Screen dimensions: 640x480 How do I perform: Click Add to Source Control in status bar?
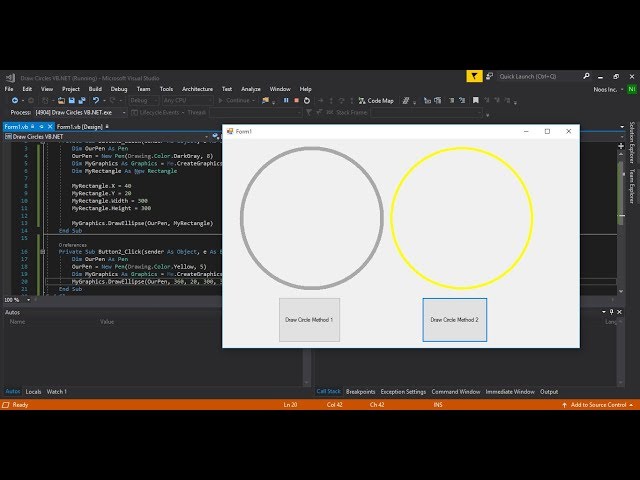[598, 405]
